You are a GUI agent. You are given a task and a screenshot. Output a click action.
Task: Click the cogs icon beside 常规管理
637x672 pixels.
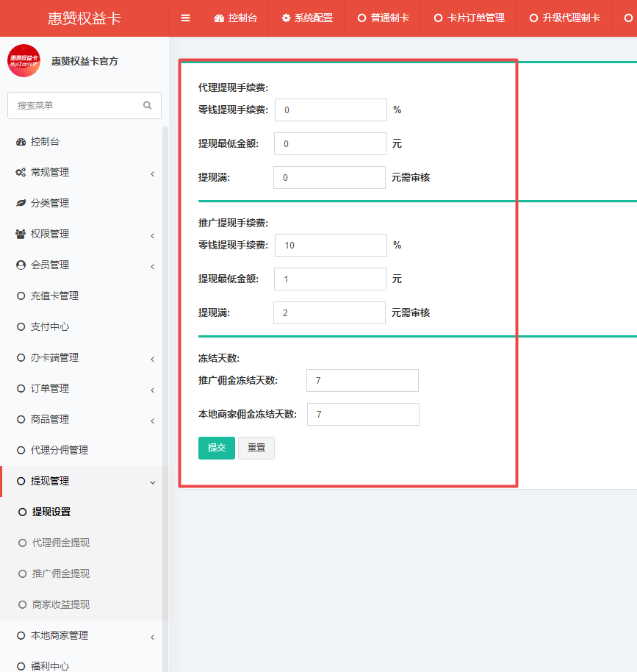[21, 173]
